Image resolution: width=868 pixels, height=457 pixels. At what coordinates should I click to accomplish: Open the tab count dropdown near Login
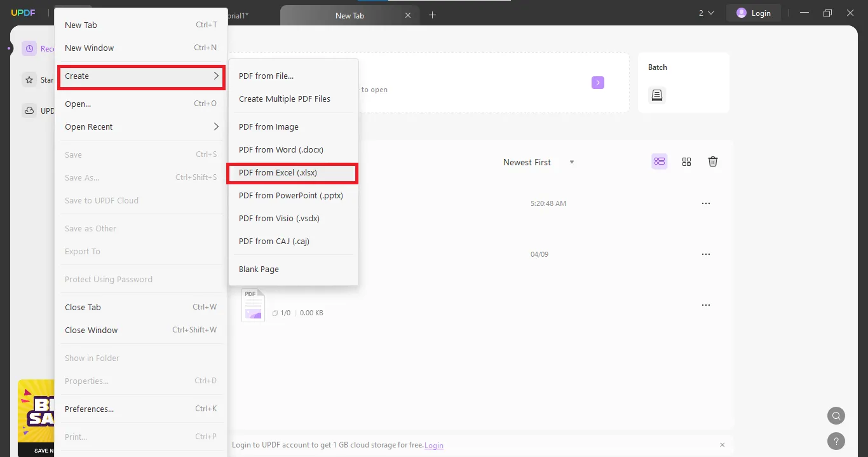coord(703,12)
